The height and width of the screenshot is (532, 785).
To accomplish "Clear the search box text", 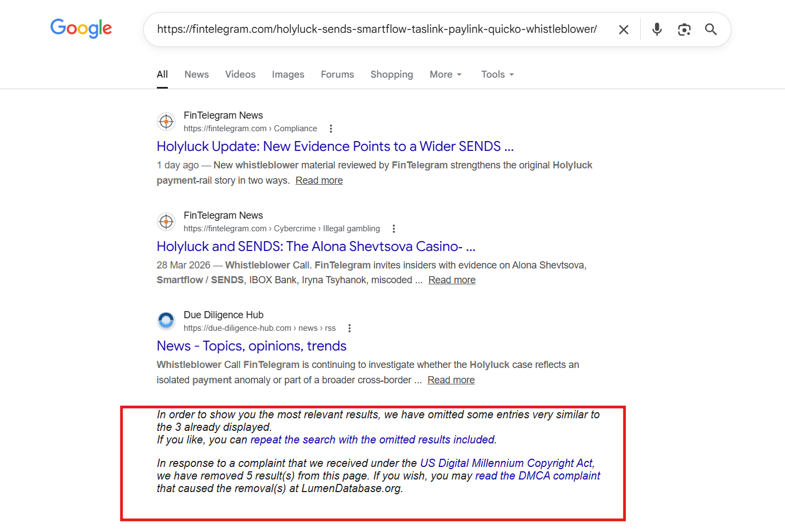I will (x=623, y=30).
